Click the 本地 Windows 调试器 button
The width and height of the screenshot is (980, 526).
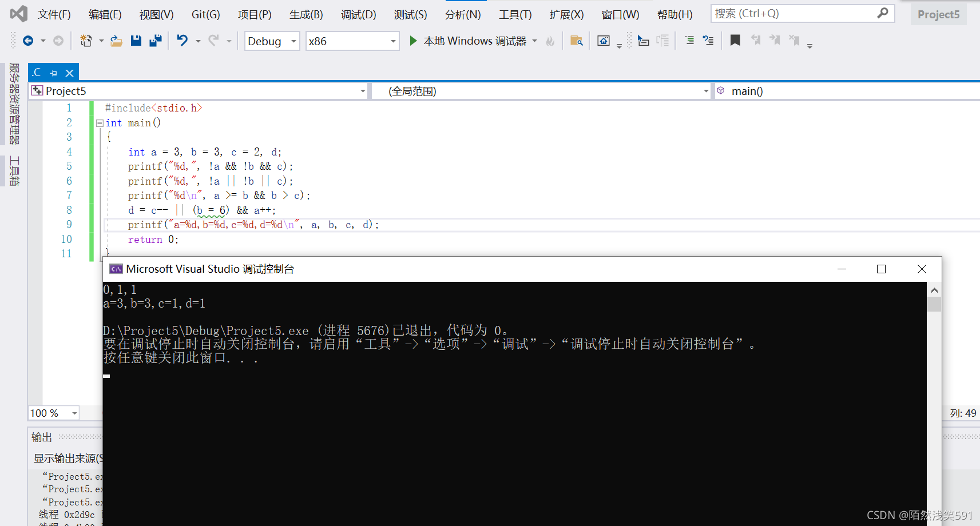(x=475, y=41)
